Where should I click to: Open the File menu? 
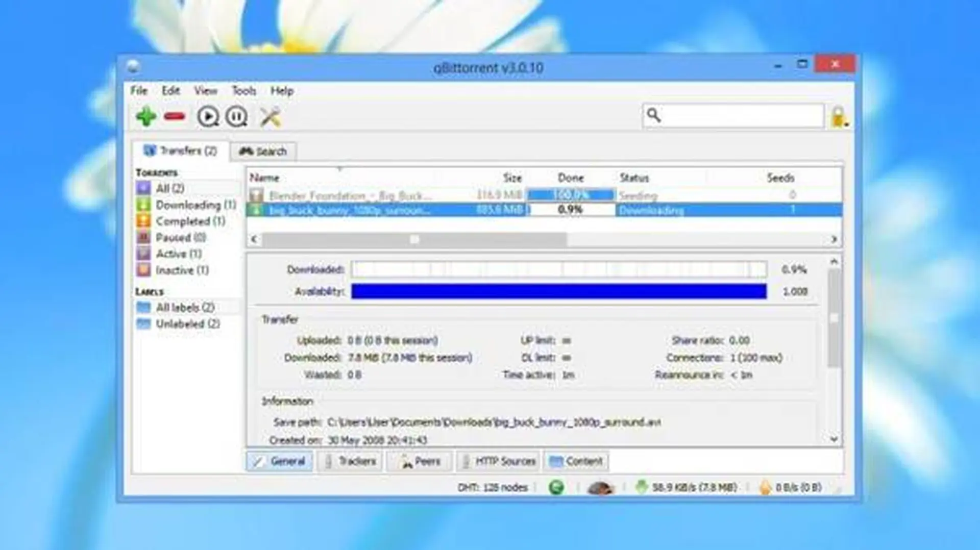click(x=139, y=91)
